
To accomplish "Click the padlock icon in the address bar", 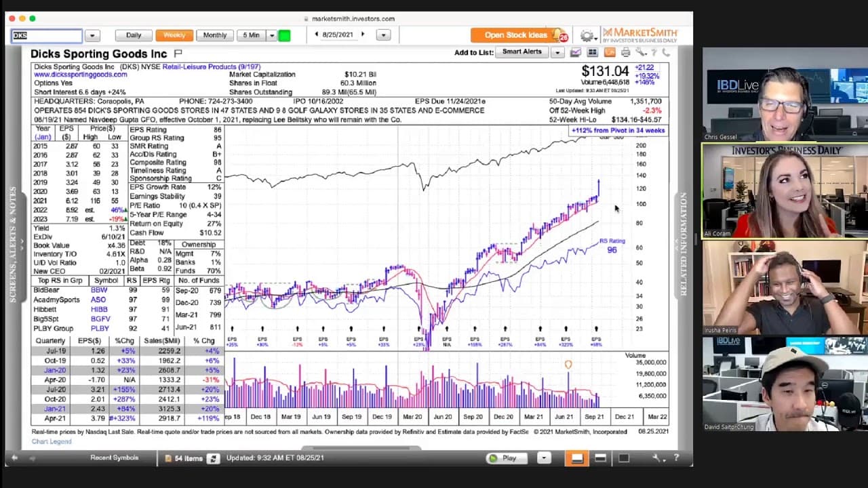I will pyautogui.click(x=306, y=19).
